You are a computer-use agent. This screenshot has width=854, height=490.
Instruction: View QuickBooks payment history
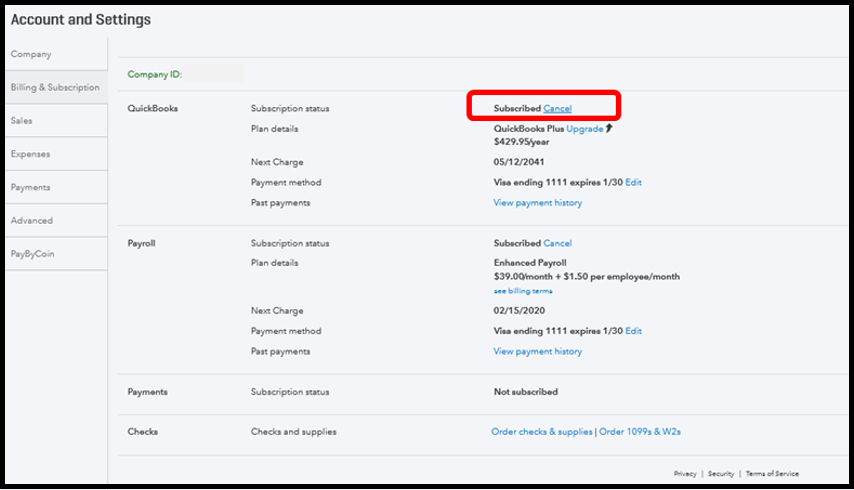(538, 203)
